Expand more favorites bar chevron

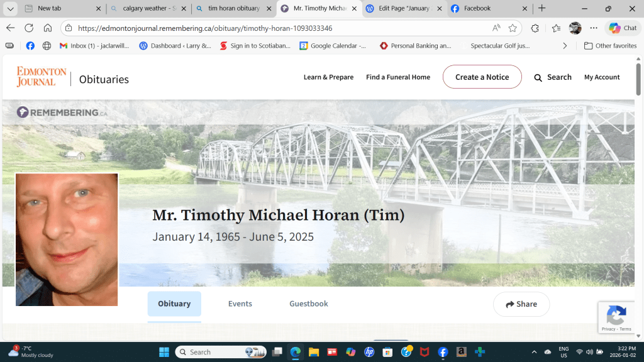point(565,46)
